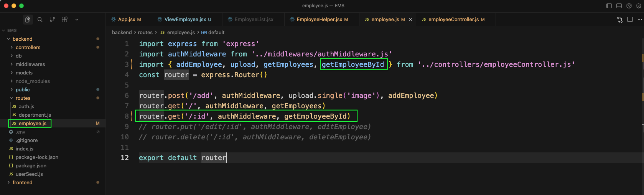Open auth.js in the routes folder

[x=26, y=107]
